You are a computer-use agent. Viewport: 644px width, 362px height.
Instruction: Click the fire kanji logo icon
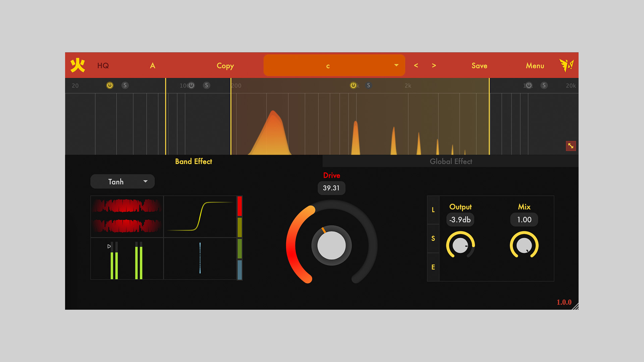77,65
